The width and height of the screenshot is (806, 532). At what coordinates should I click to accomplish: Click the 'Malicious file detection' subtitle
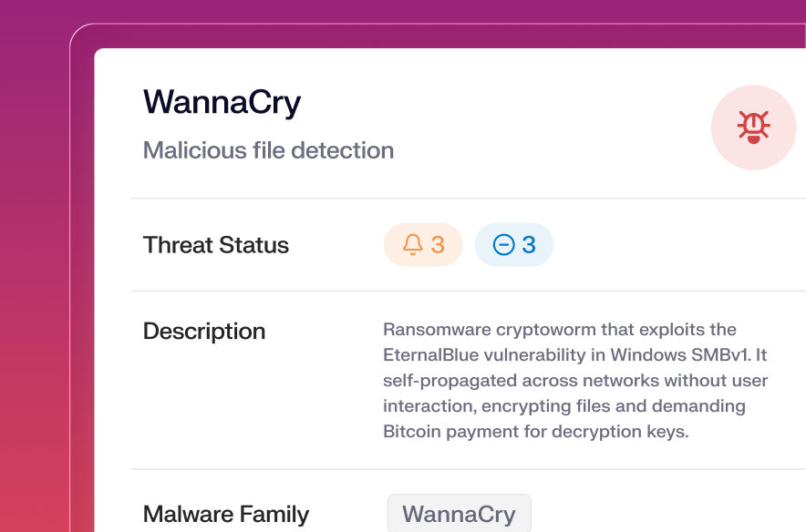(x=268, y=150)
